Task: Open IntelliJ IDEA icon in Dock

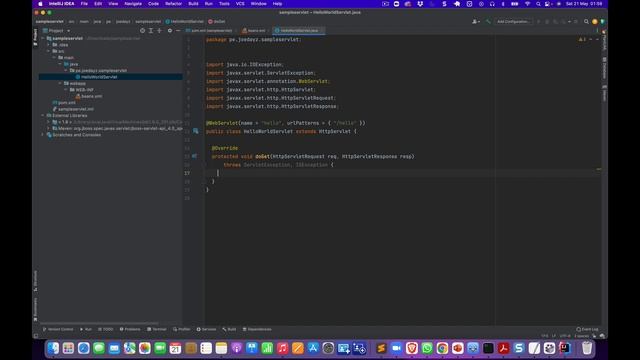Action: [x=565, y=348]
